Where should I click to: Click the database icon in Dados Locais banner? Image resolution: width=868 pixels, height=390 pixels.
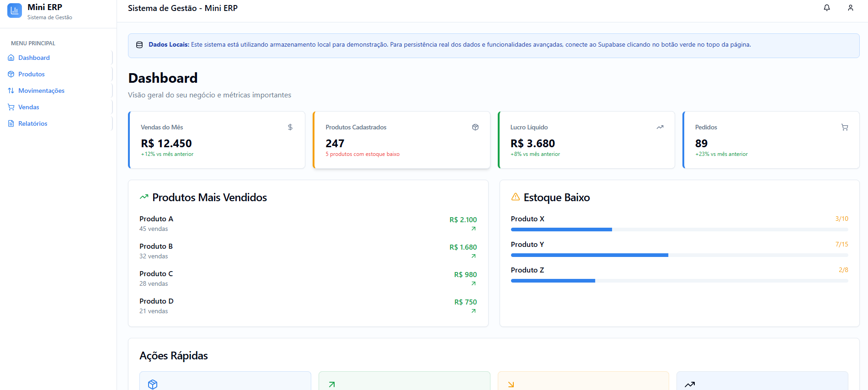point(139,45)
